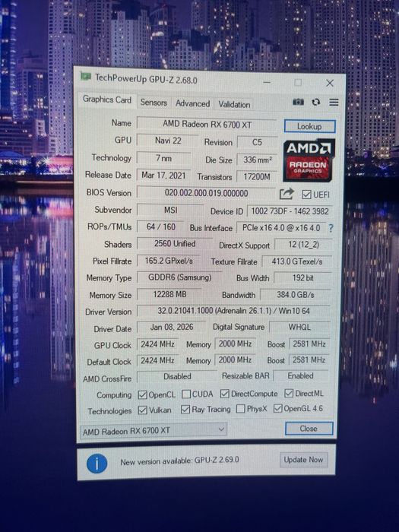This screenshot has width=399, height=532.
Task: Click the Shaders field 2560 Unified
Action: pos(175,244)
